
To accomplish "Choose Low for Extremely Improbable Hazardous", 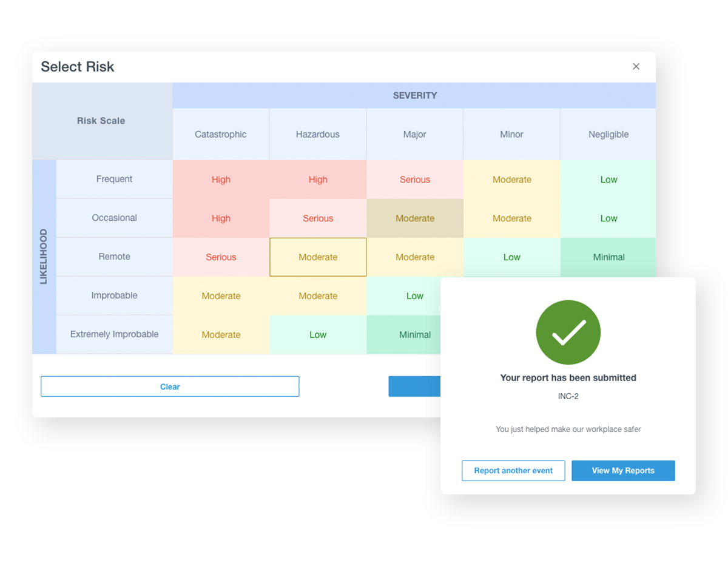I will coord(318,335).
